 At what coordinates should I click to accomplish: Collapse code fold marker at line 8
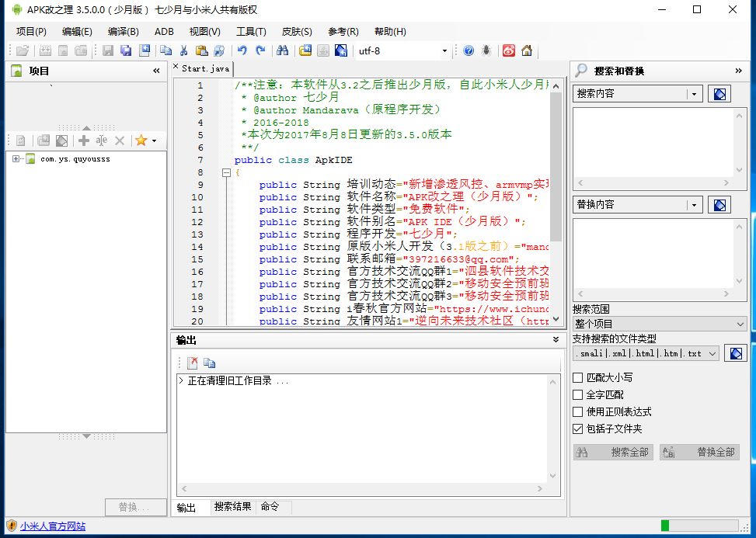click(226, 172)
